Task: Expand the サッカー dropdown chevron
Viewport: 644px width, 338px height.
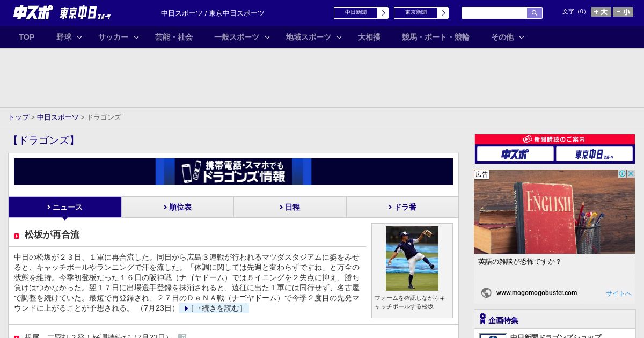Action: pyautogui.click(x=136, y=37)
